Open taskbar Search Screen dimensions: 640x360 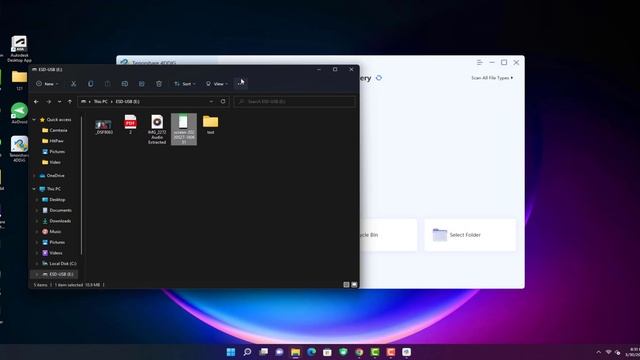(x=247, y=352)
